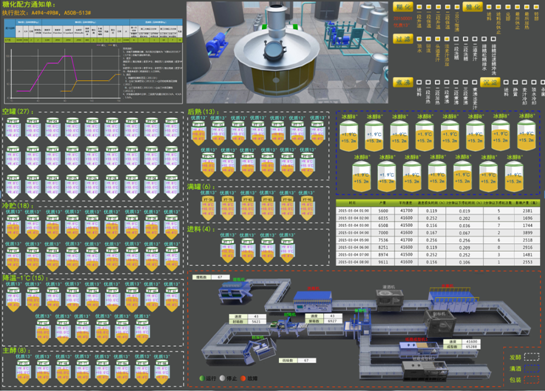Select first tank in 后熟 group
The width and height of the screenshot is (545, 391).
tap(198, 133)
